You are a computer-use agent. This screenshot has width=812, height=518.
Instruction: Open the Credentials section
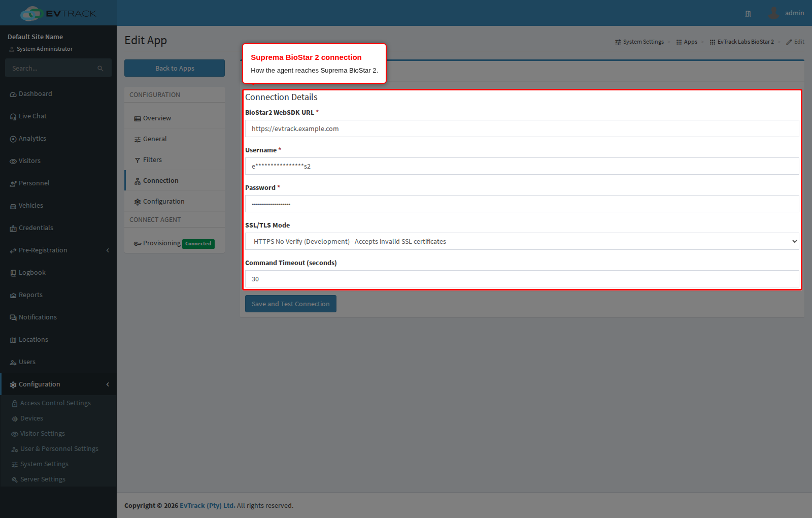pos(58,228)
